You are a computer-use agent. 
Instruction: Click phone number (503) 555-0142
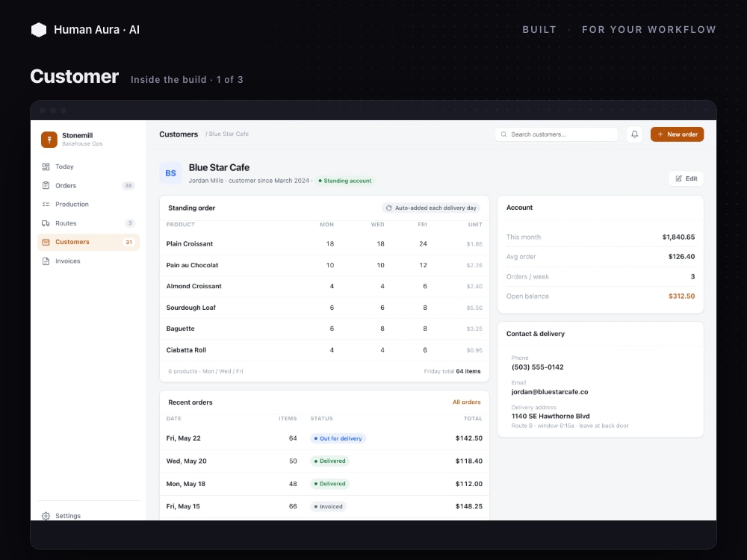pyautogui.click(x=537, y=367)
